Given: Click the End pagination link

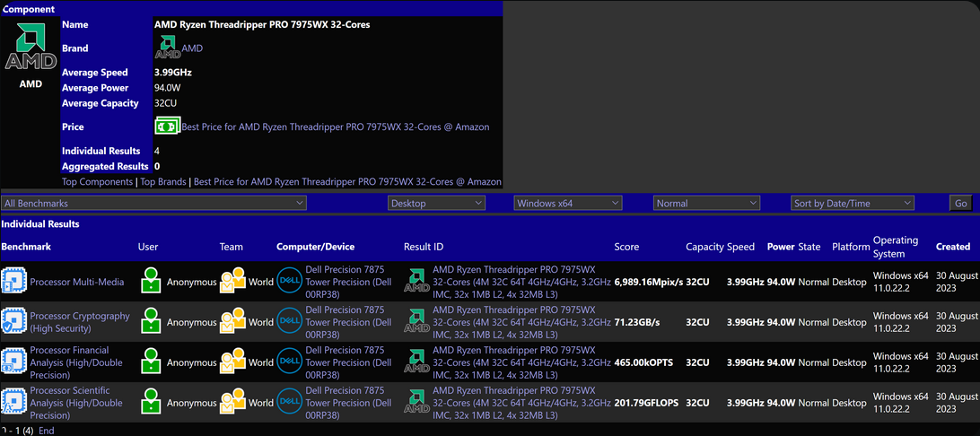Looking at the screenshot, I should click(x=47, y=431).
